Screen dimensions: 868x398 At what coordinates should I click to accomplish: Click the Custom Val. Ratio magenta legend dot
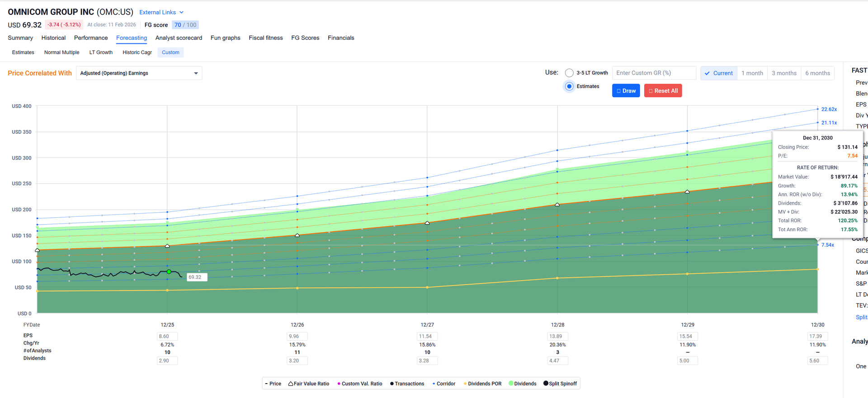[x=339, y=384]
